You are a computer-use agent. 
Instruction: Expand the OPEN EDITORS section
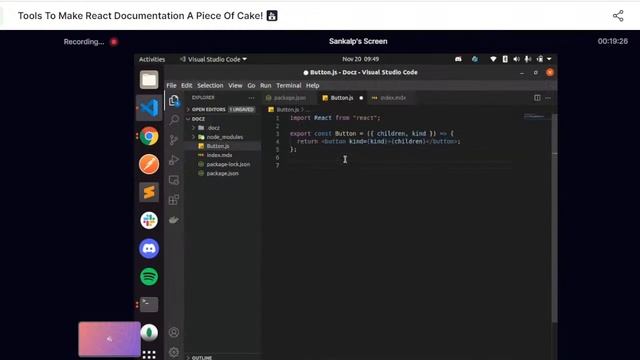click(x=208, y=109)
